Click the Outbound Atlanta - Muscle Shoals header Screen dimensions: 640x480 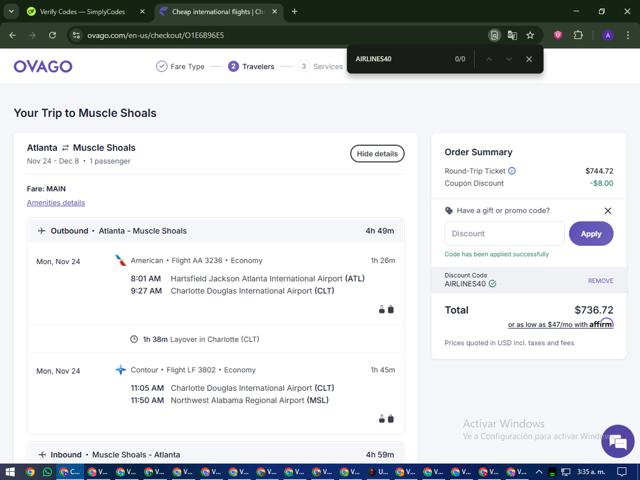coord(216,231)
